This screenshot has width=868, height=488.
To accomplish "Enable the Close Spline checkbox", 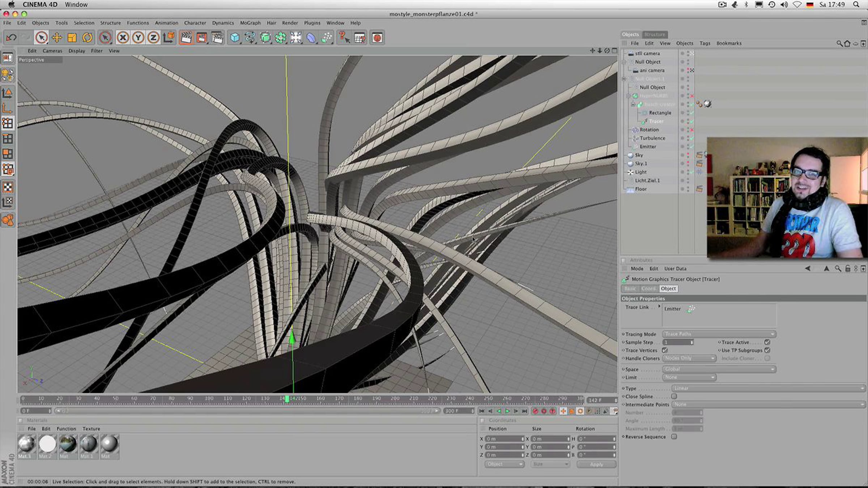I will 674,396.
